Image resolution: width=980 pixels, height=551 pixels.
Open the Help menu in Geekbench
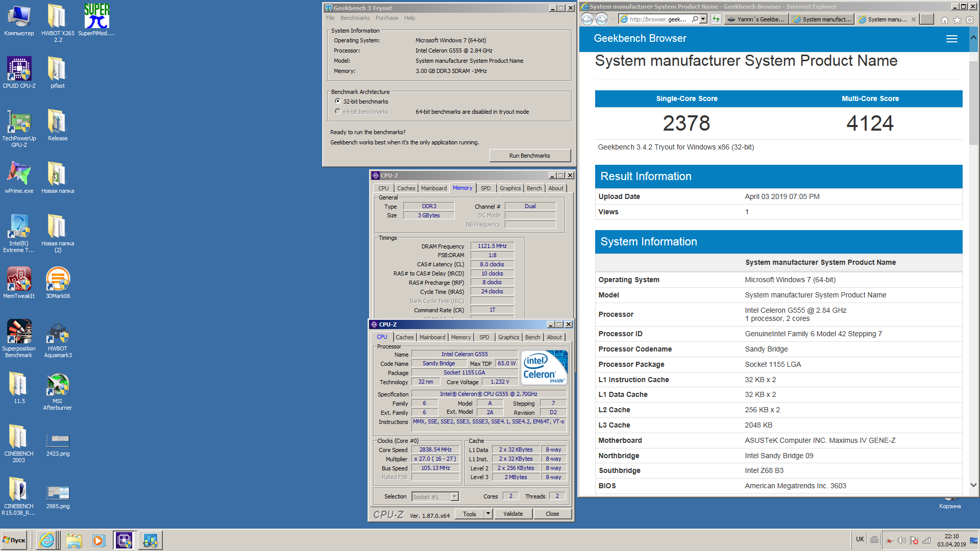click(x=409, y=18)
